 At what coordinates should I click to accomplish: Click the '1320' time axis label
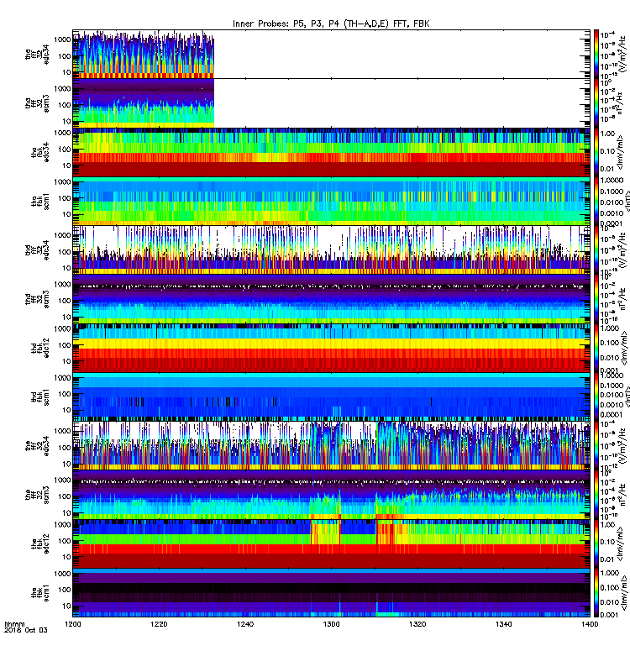click(x=417, y=624)
